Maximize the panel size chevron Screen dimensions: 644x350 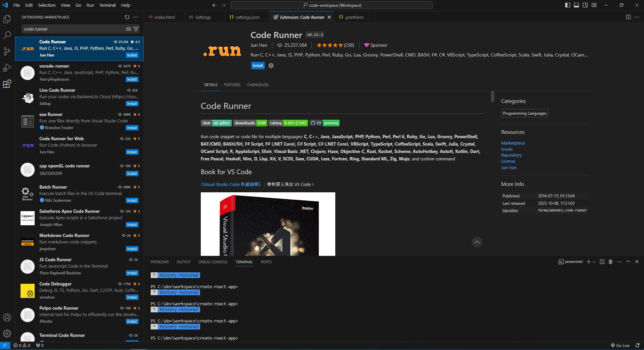628,262
